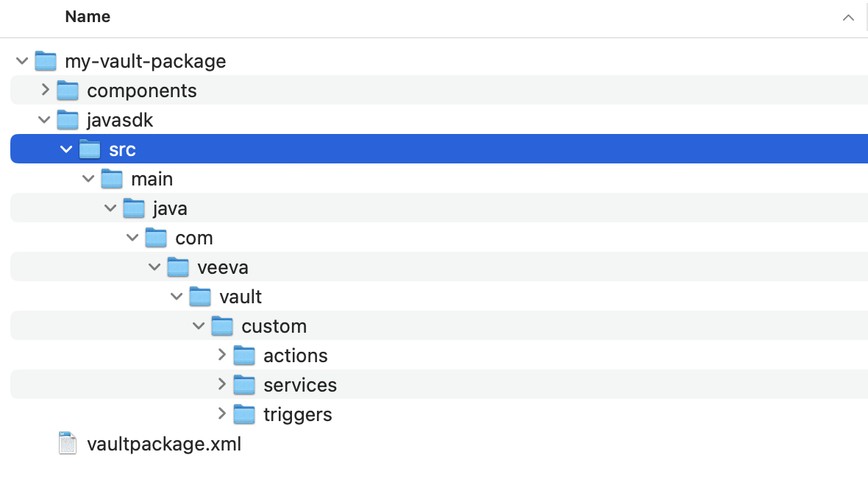Expand the actions folder
868x477 pixels.
pyautogui.click(x=221, y=355)
